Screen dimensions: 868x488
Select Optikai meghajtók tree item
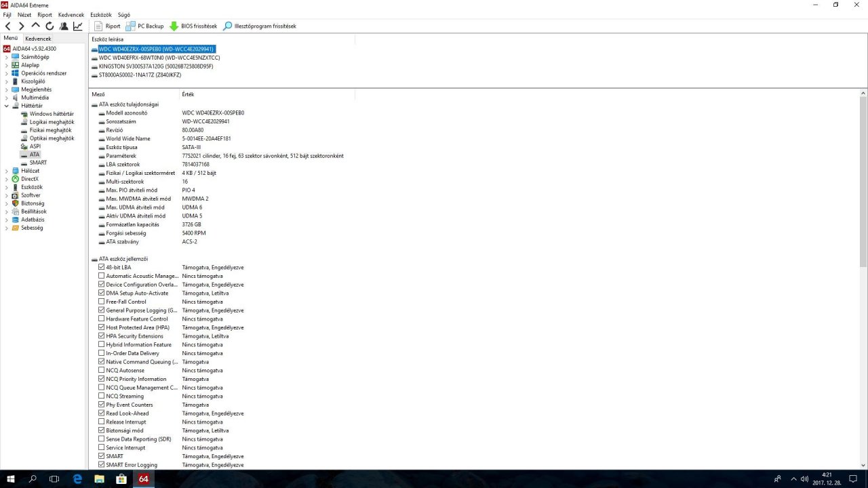point(52,138)
